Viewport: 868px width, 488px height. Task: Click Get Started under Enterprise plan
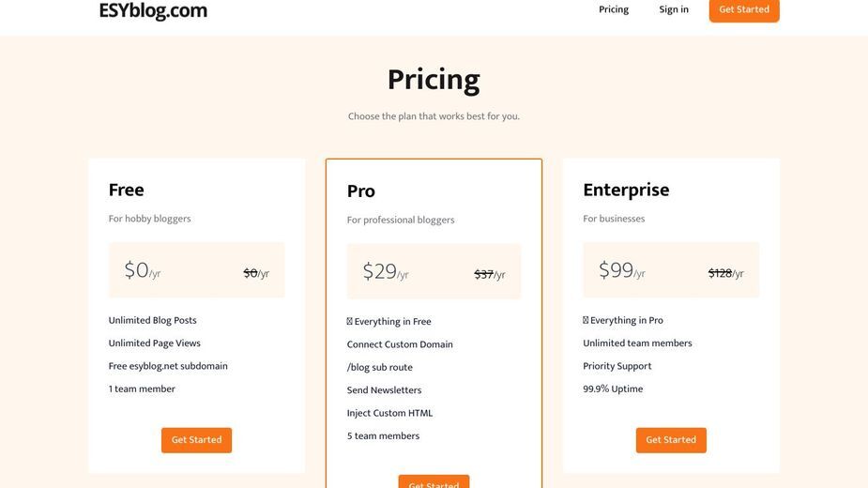[671, 440]
